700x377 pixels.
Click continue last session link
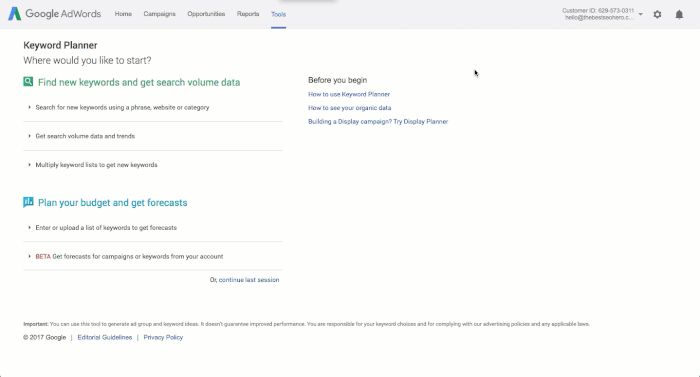(x=249, y=280)
